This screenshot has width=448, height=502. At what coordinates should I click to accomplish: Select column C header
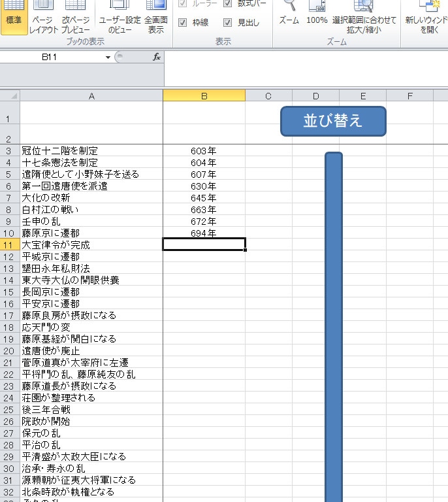pos(268,95)
